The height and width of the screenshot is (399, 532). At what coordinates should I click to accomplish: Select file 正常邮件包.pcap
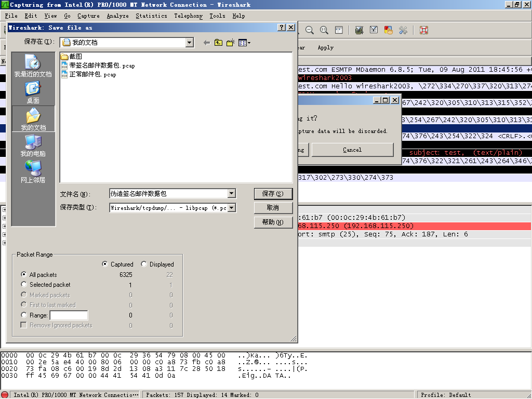coord(88,74)
